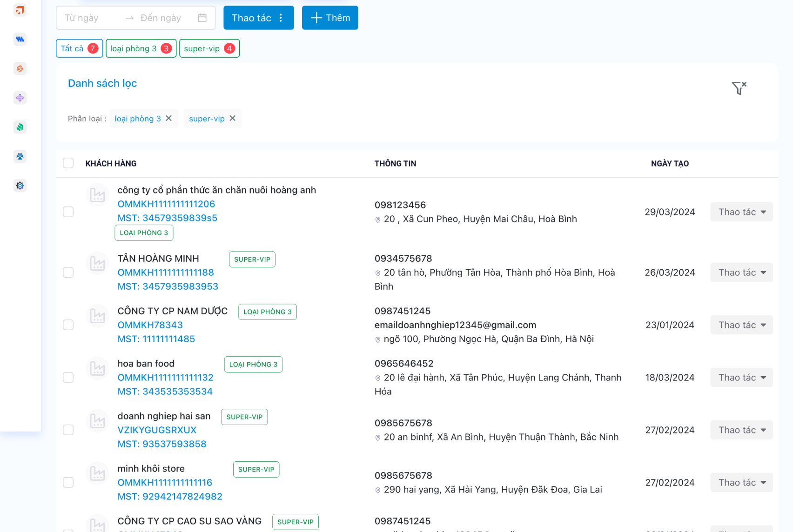The image size is (793, 532).
Task: Click MST: 3457935983953 tax code
Action: tap(168, 286)
